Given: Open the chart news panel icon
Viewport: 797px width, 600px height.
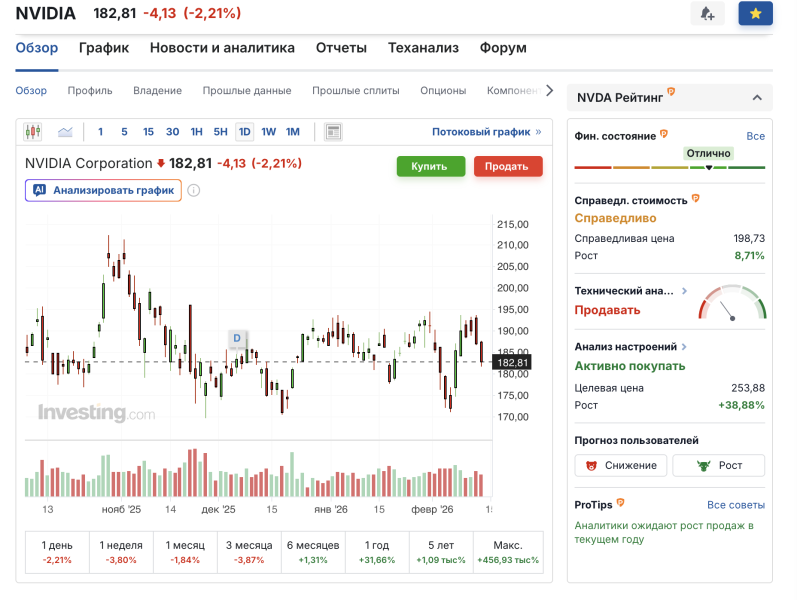Looking at the screenshot, I should [333, 132].
